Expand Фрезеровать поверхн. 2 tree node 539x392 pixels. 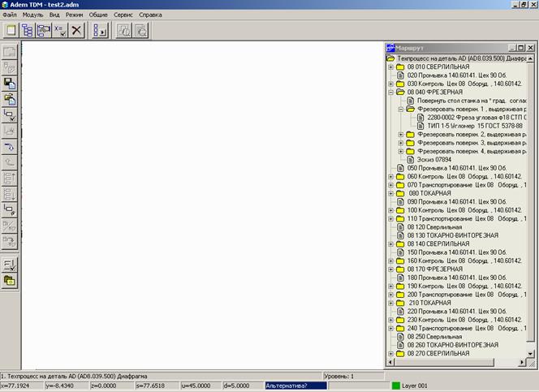click(x=400, y=135)
